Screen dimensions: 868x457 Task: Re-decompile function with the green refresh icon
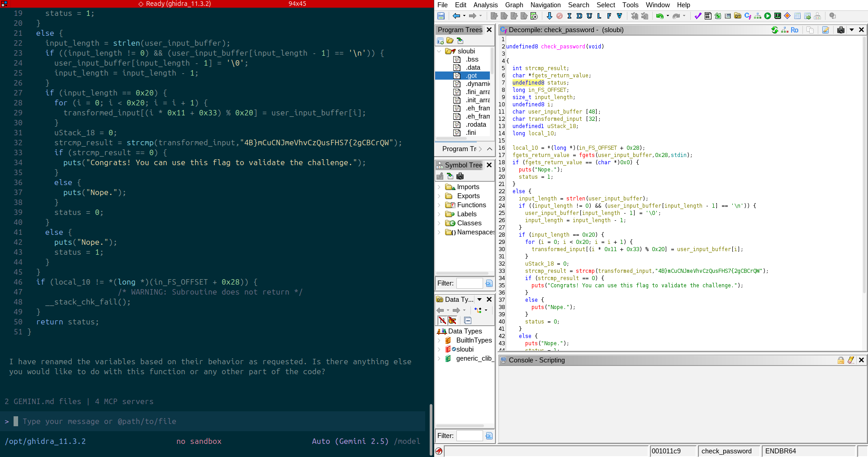click(x=775, y=30)
